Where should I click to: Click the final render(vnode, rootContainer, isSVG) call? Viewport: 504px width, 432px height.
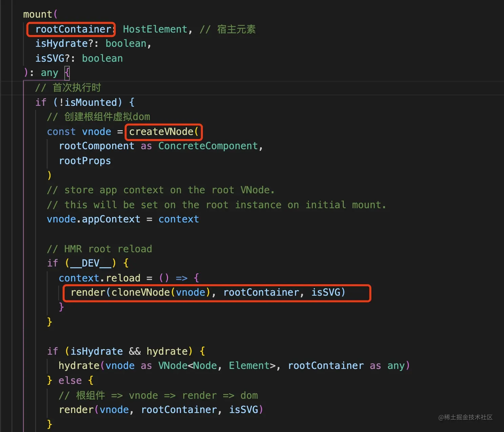point(161,410)
